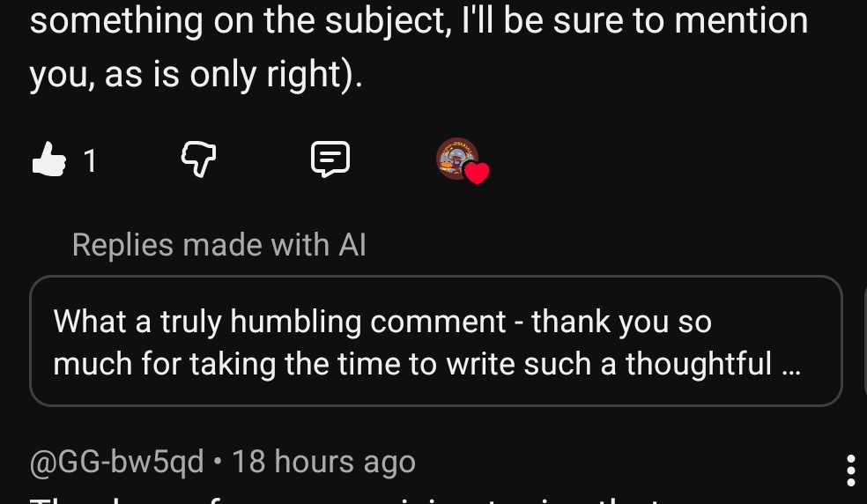Click the red heart badge on the avatar
This screenshot has height=504, width=867.
tap(477, 174)
